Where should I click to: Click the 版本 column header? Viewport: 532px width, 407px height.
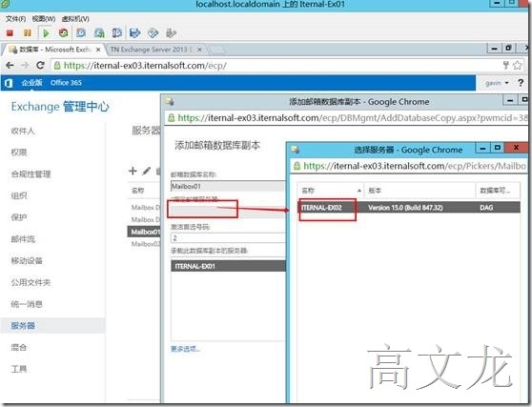(x=419, y=191)
